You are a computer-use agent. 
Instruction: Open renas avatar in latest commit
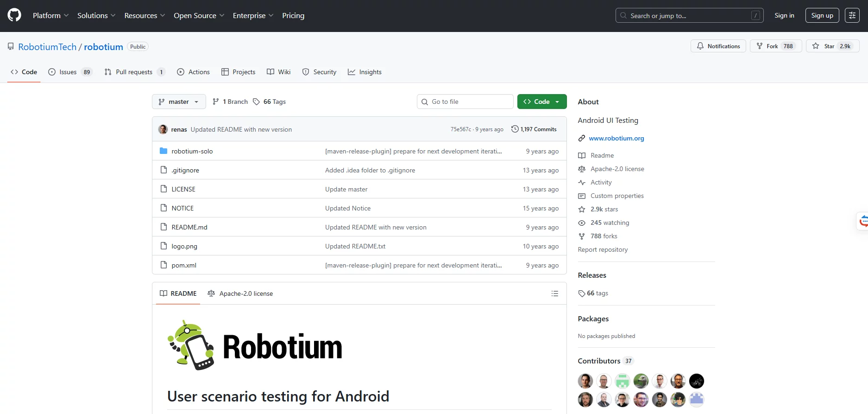click(x=163, y=129)
